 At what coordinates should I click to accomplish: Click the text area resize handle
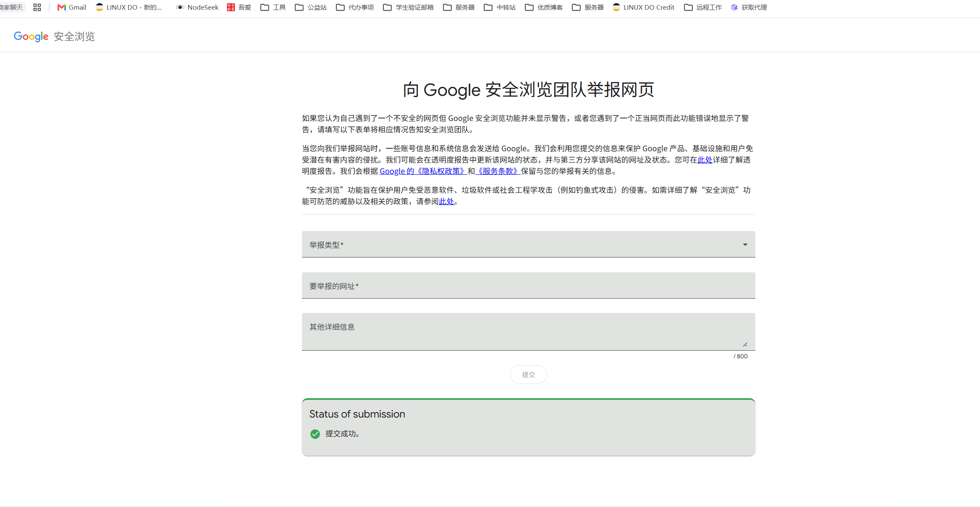(x=745, y=345)
